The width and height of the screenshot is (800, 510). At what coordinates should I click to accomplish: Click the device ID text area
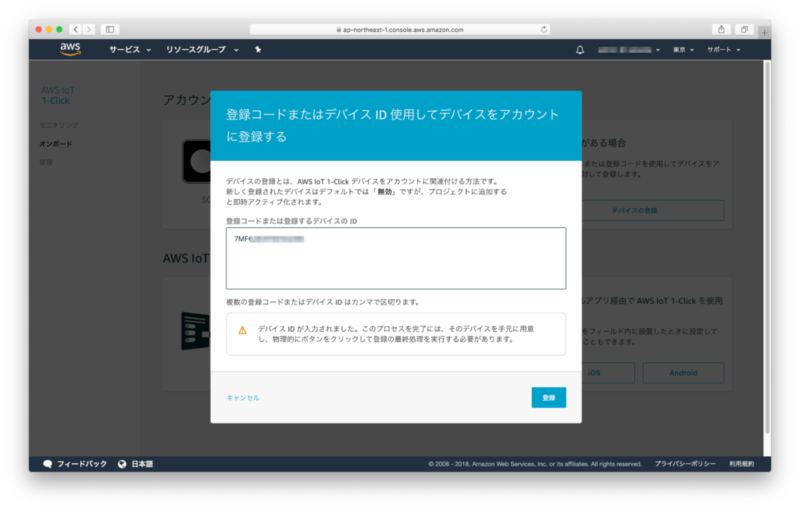click(x=396, y=258)
